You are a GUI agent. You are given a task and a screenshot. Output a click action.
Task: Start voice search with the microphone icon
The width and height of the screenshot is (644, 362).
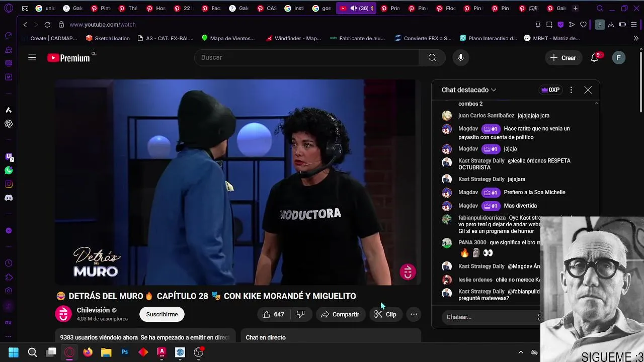click(x=461, y=57)
